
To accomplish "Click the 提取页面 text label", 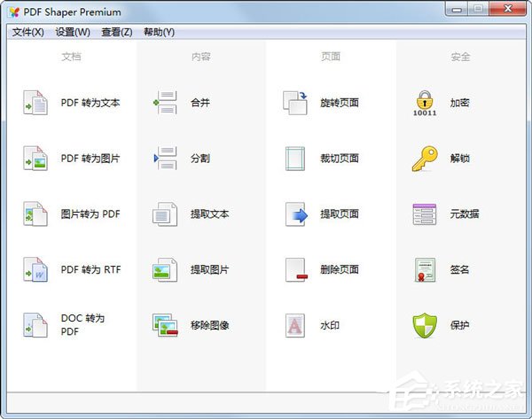I will coord(340,213).
